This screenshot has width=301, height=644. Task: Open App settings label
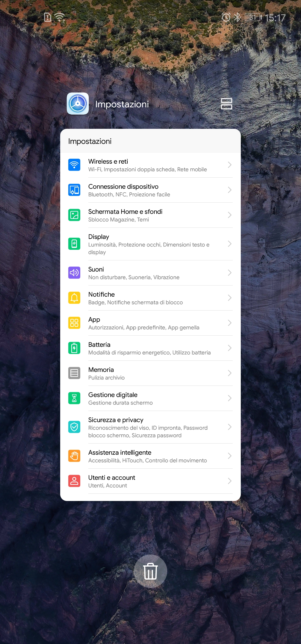pos(94,320)
